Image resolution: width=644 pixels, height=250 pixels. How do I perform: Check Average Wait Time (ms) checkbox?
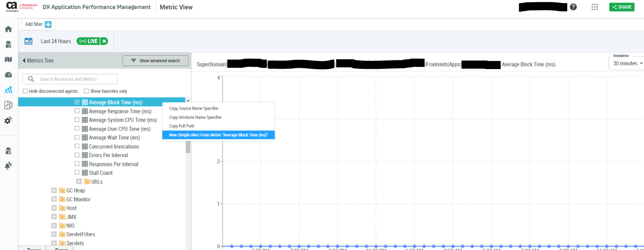coord(77,138)
